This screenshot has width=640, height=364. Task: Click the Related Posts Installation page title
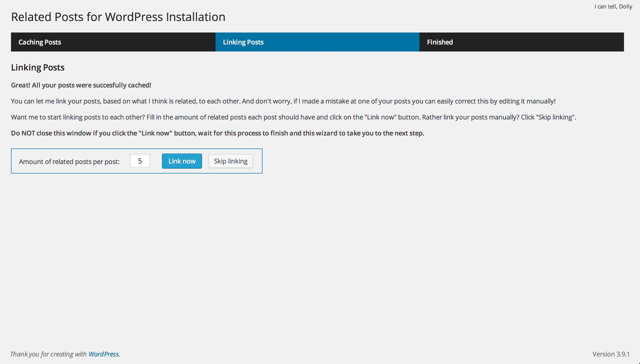tap(118, 17)
